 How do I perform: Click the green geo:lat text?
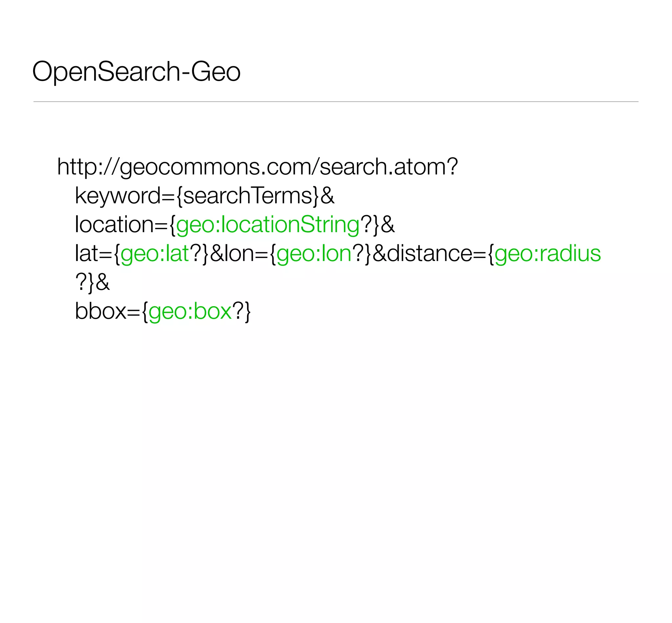[155, 254]
